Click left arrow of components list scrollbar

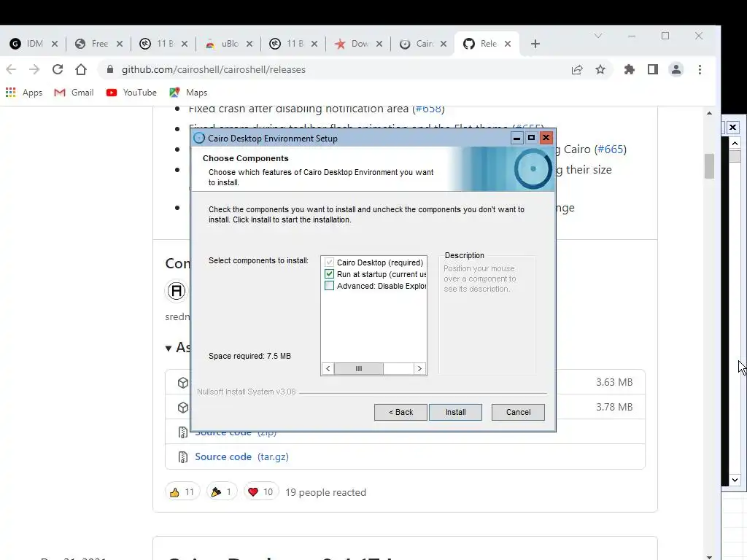328,368
